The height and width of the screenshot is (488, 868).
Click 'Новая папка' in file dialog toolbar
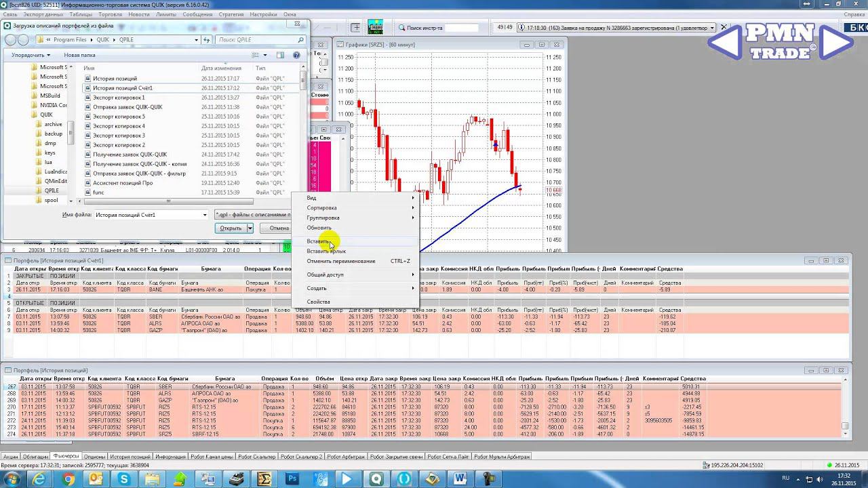coord(79,55)
